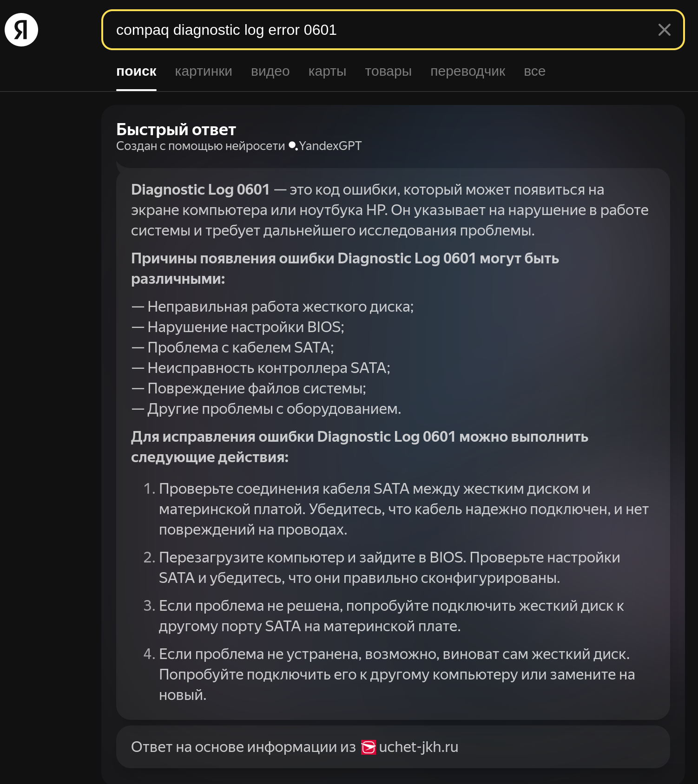
Task: Click the fourth step about replacing disk
Action: (389, 674)
